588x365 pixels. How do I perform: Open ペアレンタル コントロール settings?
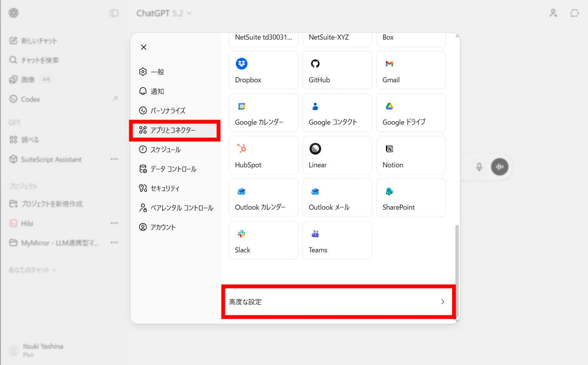pyautogui.click(x=175, y=208)
